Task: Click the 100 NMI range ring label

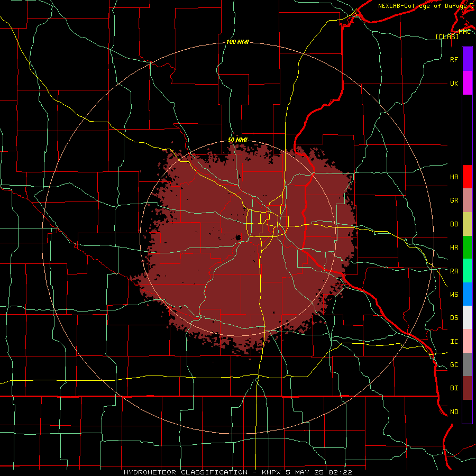Action: 237,42
